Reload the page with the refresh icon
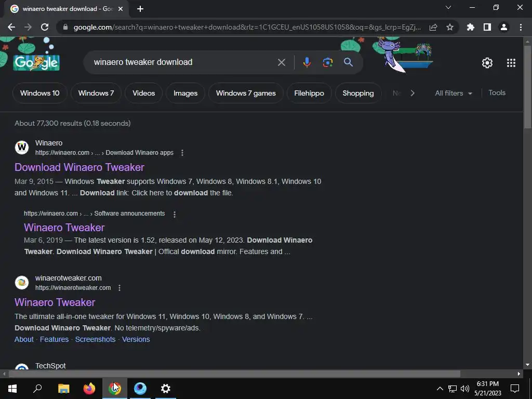 (x=45, y=27)
